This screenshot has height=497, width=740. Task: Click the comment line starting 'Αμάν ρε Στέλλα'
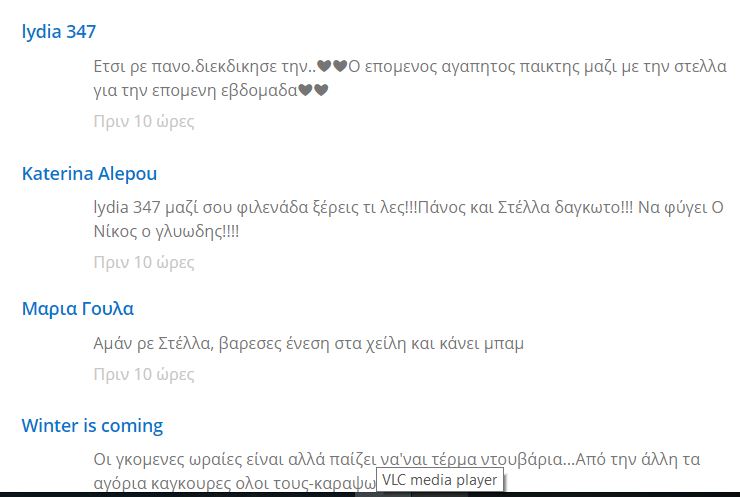coord(309,343)
